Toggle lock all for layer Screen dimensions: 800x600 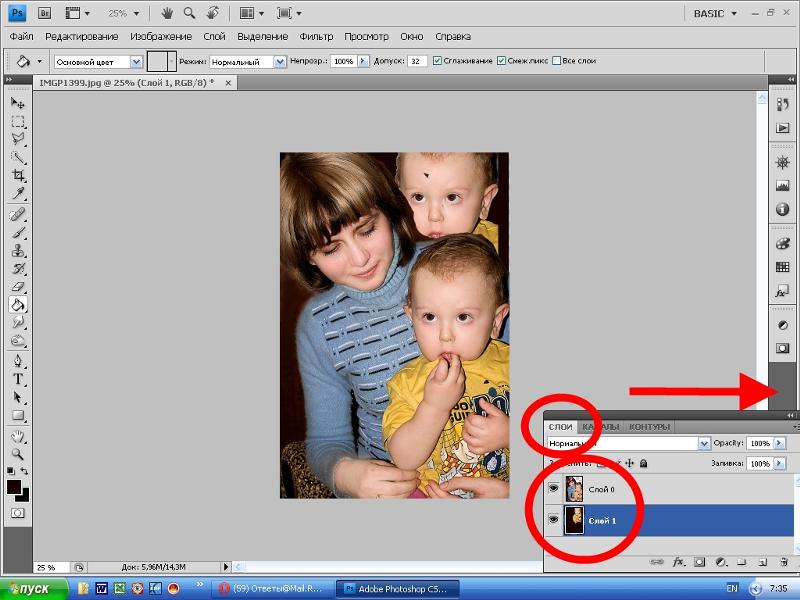click(x=643, y=463)
